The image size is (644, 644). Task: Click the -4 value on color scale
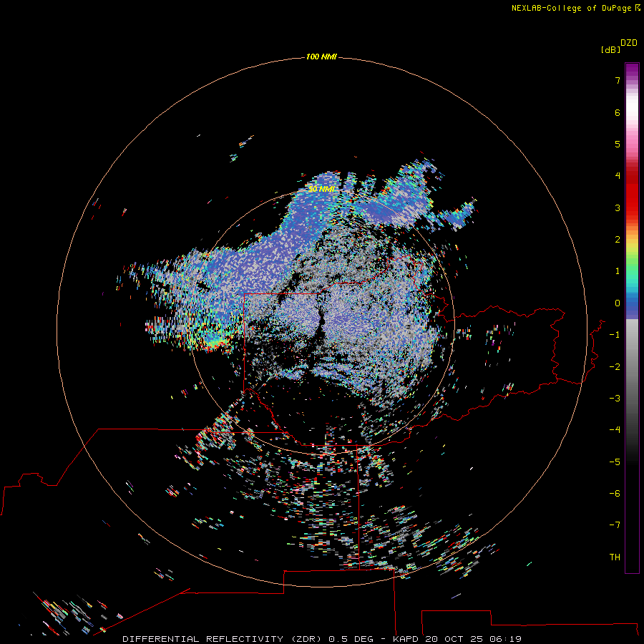615,430
